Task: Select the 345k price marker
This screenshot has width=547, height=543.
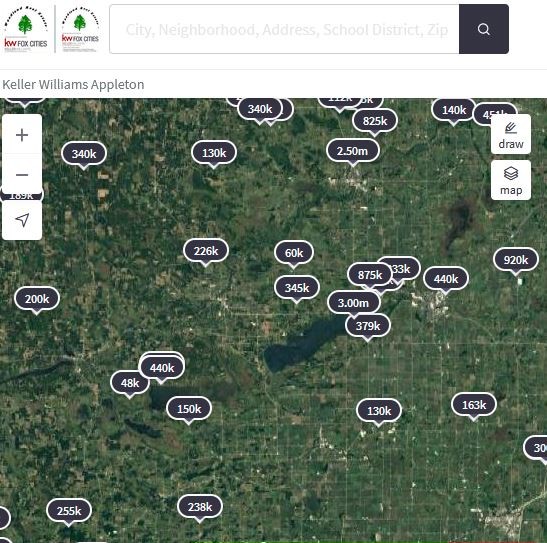Action: point(297,288)
